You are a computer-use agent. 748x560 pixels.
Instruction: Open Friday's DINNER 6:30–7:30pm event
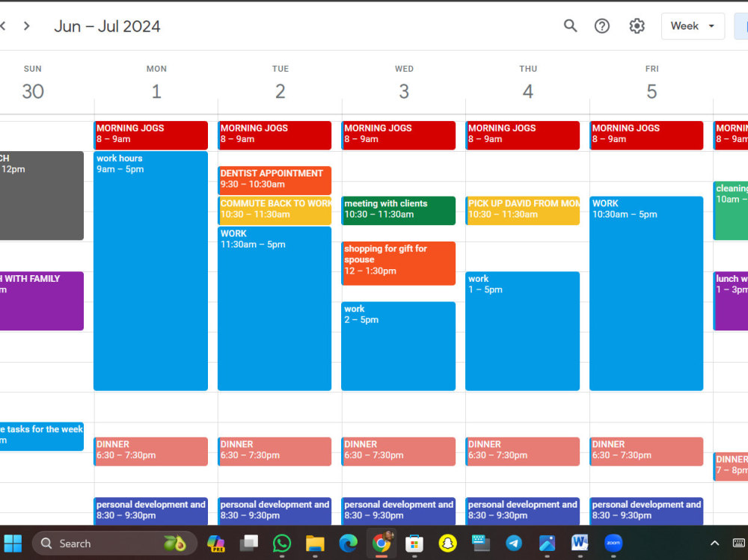pos(646,452)
